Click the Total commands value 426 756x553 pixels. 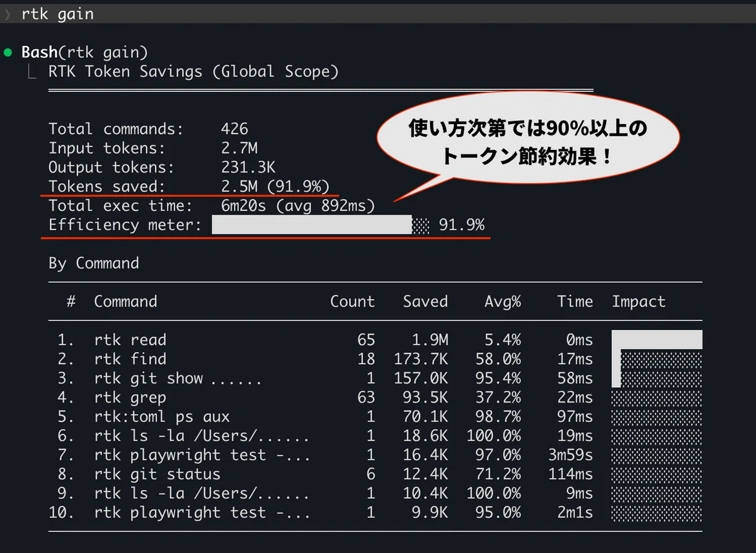pos(234,129)
